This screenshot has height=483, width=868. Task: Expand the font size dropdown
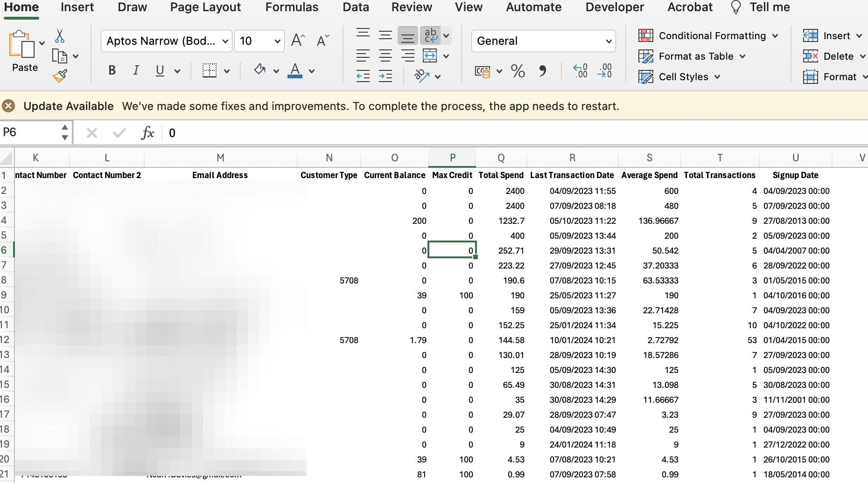(x=277, y=41)
